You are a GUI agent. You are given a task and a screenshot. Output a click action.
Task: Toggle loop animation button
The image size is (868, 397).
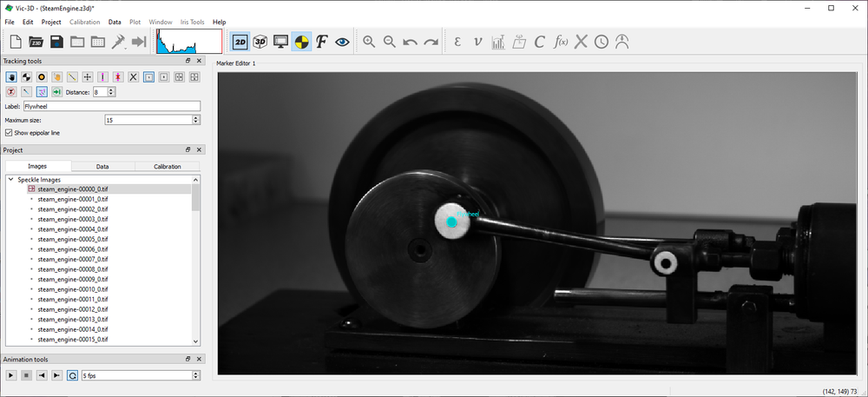(x=72, y=375)
